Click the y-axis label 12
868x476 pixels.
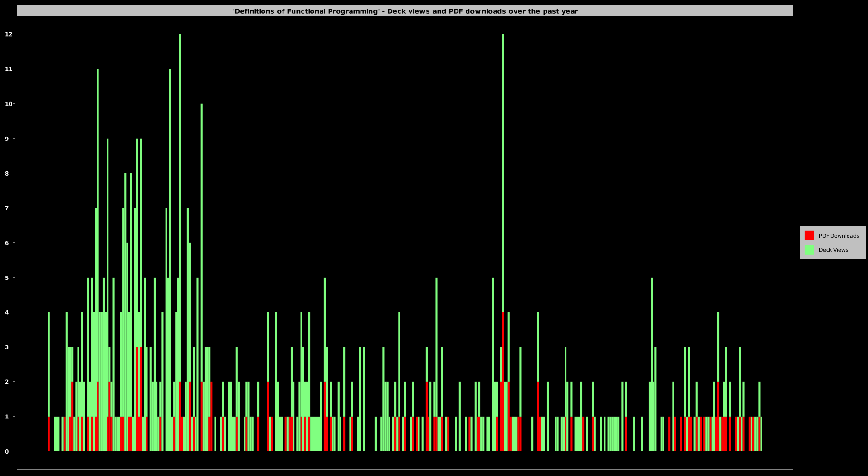pos(9,34)
